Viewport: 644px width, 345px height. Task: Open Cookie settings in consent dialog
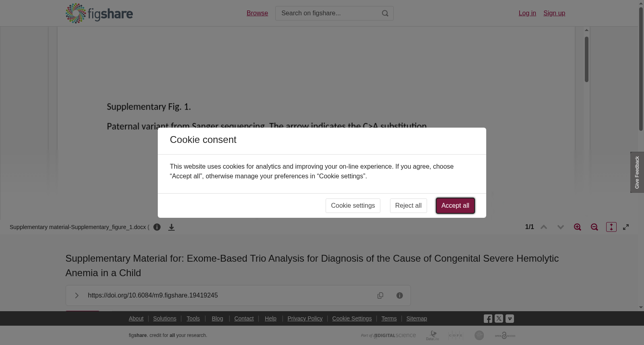pyautogui.click(x=353, y=206)
